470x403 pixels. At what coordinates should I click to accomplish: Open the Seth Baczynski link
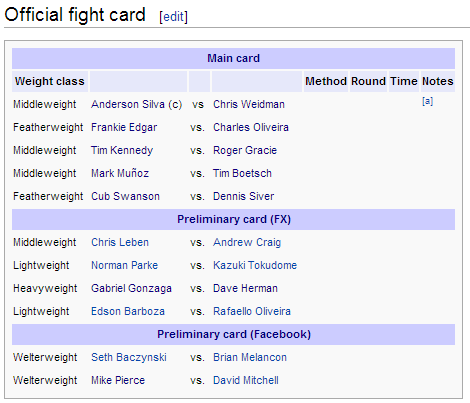(129, 357)
